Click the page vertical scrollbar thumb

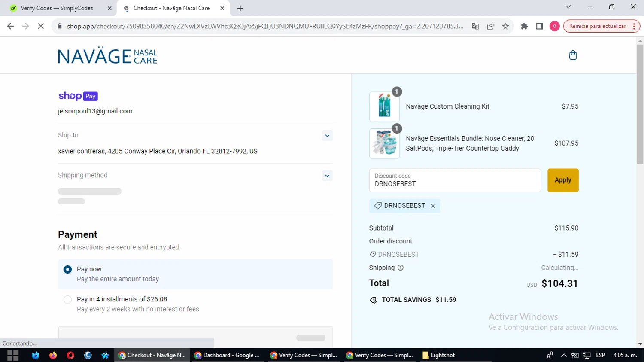pos(640,103)
